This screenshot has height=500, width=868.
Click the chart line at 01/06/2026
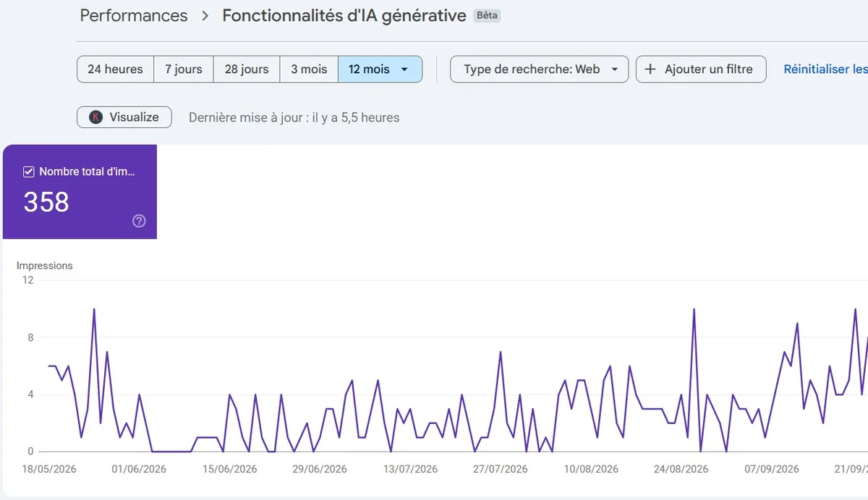pyautogui.click(x=140, y=395)
